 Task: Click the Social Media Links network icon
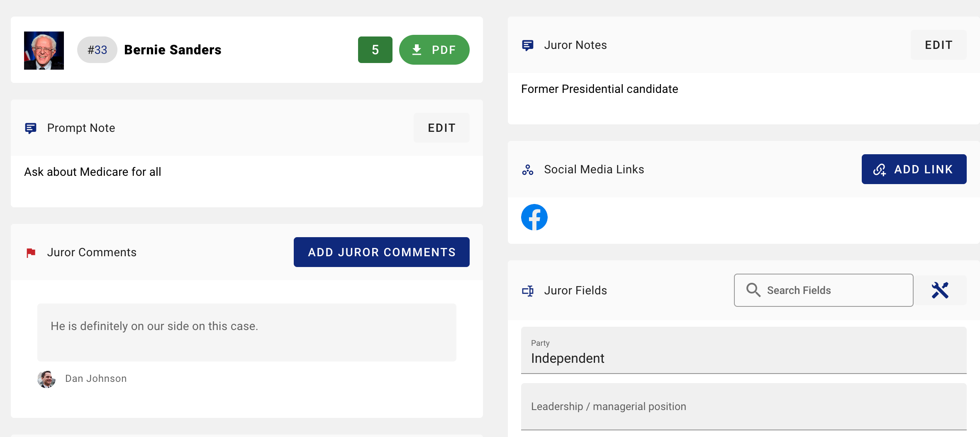click(x=528, y=169)
